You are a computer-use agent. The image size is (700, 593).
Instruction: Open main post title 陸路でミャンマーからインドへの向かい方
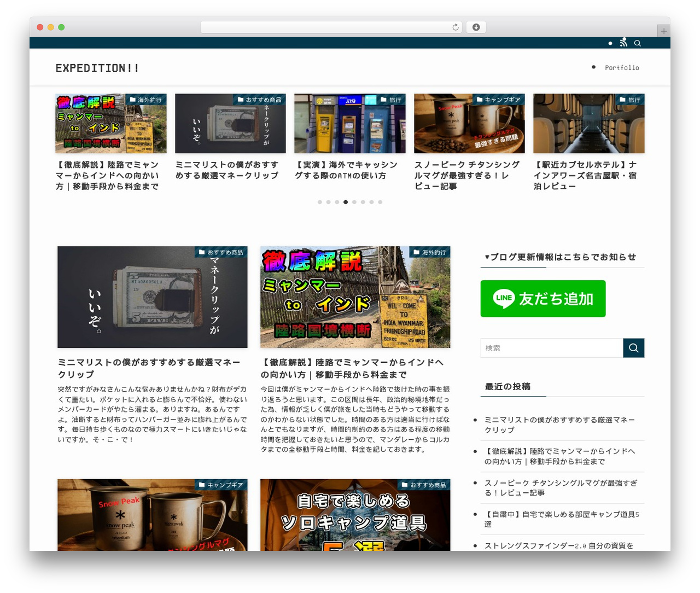pyautogui.click(x=352, y=368)
